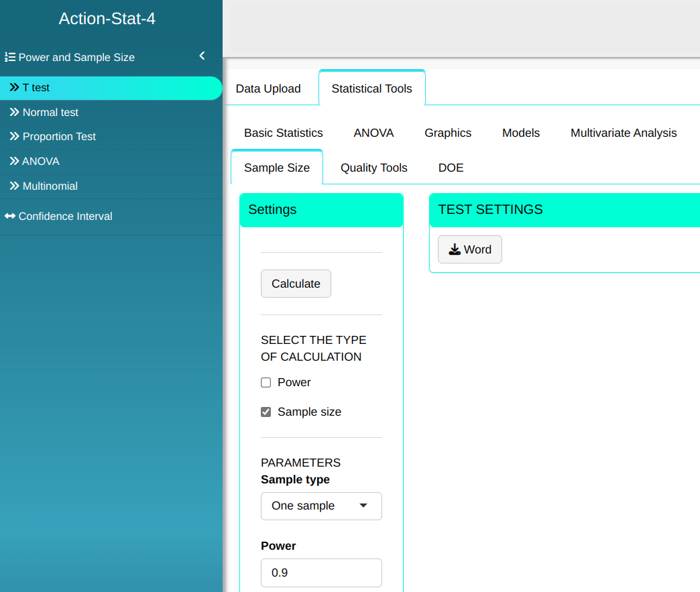The width and height of the screenshot is (700, 592).
Task: Open the DOE tab
Action: [451, 168]
